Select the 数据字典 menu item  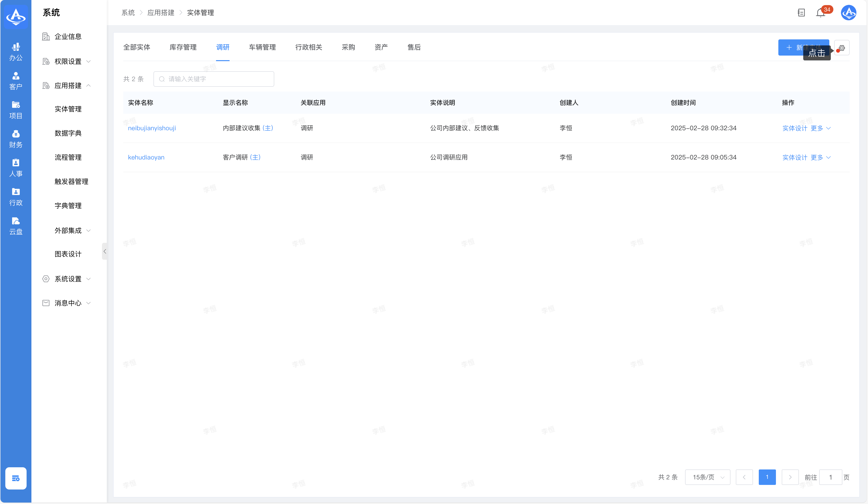68,133
